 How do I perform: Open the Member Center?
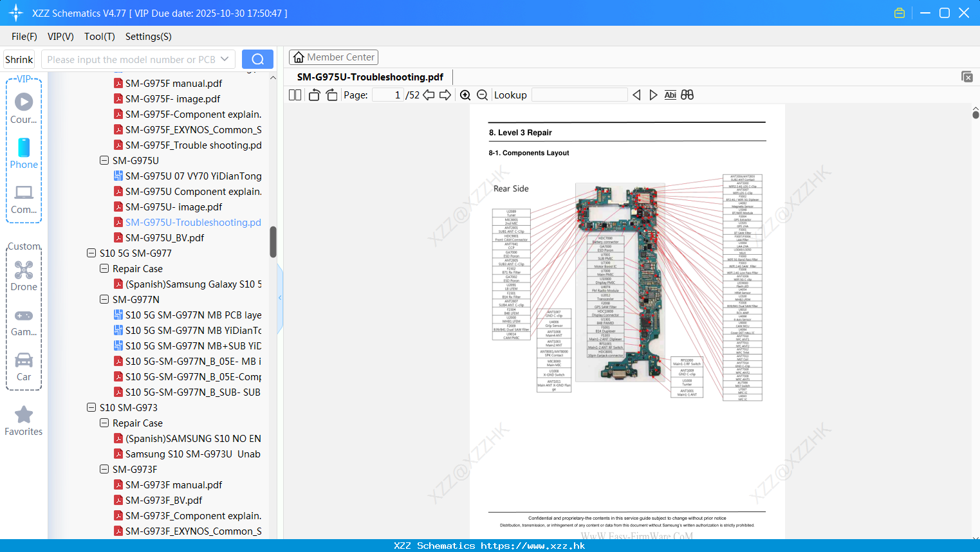click(333, 57)
